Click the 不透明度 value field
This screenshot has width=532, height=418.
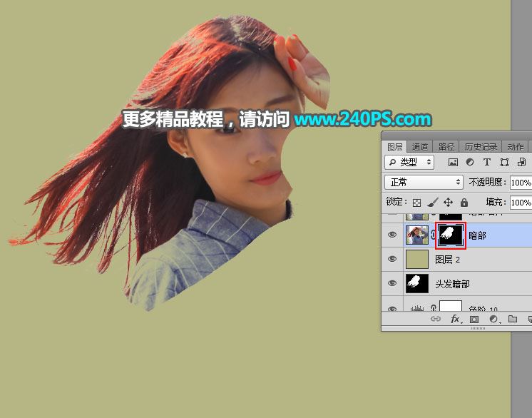521,183
